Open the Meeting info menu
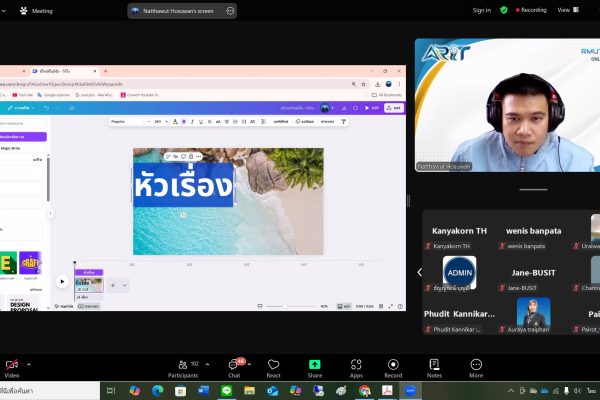 36,11
